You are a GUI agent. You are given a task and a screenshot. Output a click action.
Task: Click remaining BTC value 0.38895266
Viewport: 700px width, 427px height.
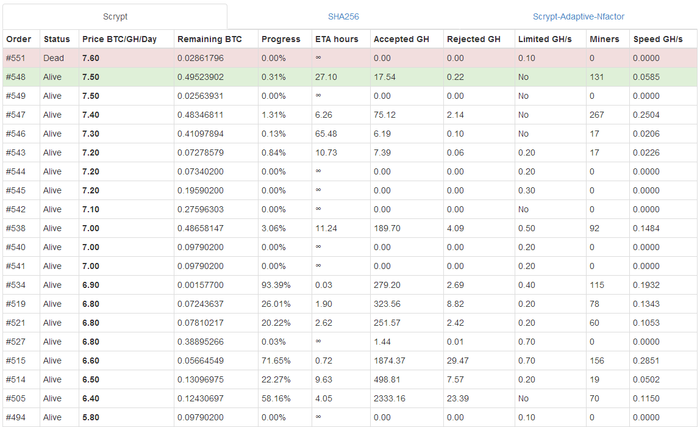200,342
